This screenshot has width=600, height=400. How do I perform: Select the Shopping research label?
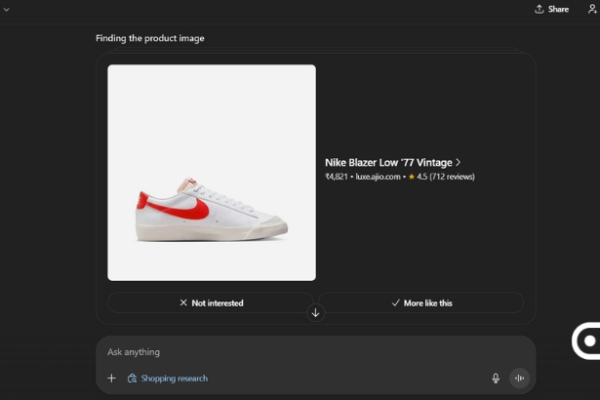pyautogui.click(x=174, y=378)
